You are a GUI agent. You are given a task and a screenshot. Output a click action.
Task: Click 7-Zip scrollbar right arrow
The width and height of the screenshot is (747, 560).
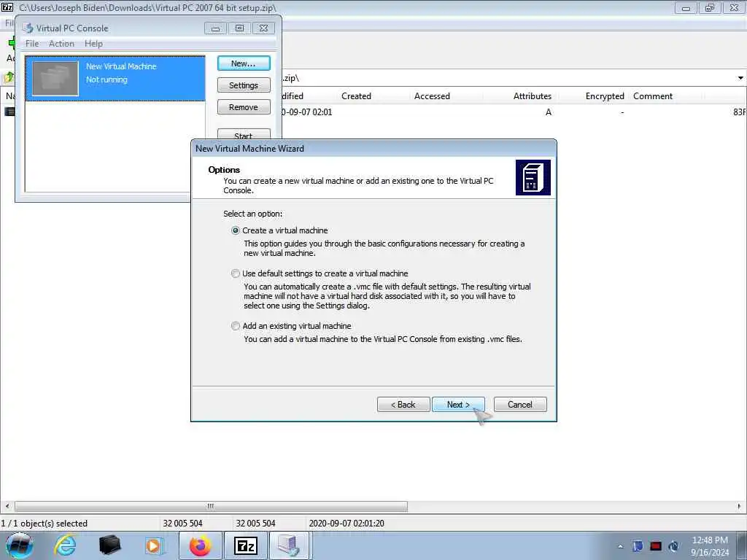(x=740, y=506)
